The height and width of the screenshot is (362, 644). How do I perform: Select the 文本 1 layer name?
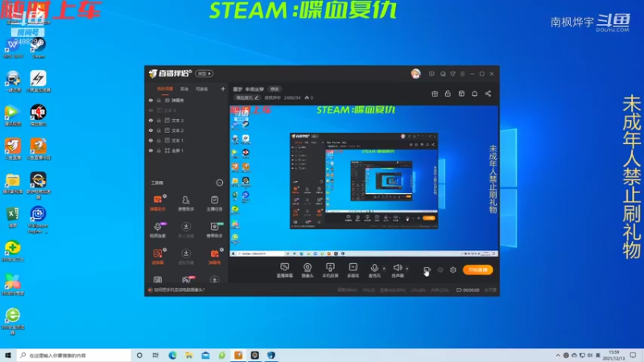pos(177,140)
